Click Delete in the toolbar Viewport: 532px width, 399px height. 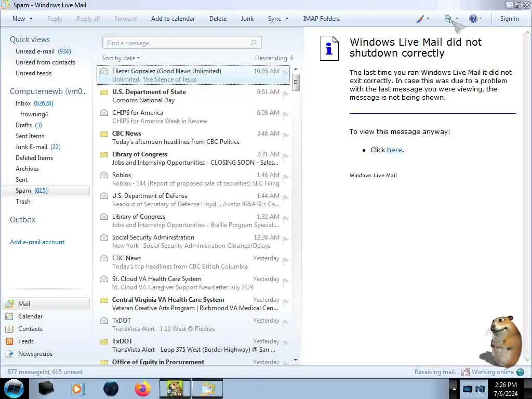tap(218, 19)
